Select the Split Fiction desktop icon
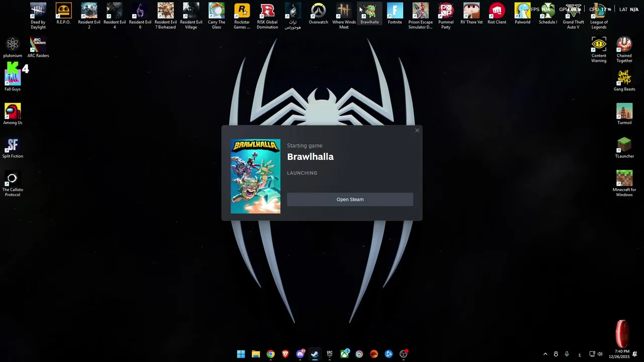This screenshot has width=644, height=362. pyautogui.click(x=13, y=148)
